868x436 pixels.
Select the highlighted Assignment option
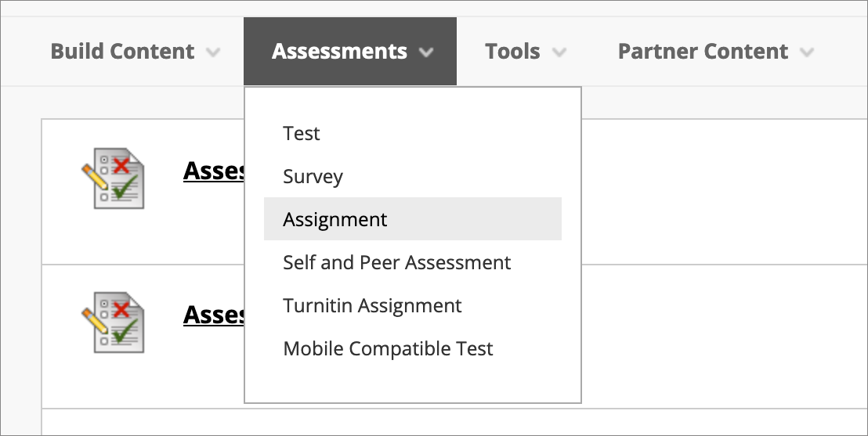pos(412,219)
